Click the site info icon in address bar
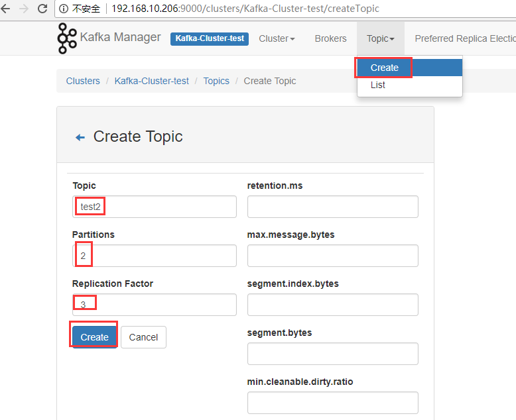This screenshot has height=420, width=516. click(x=63, y=9)
